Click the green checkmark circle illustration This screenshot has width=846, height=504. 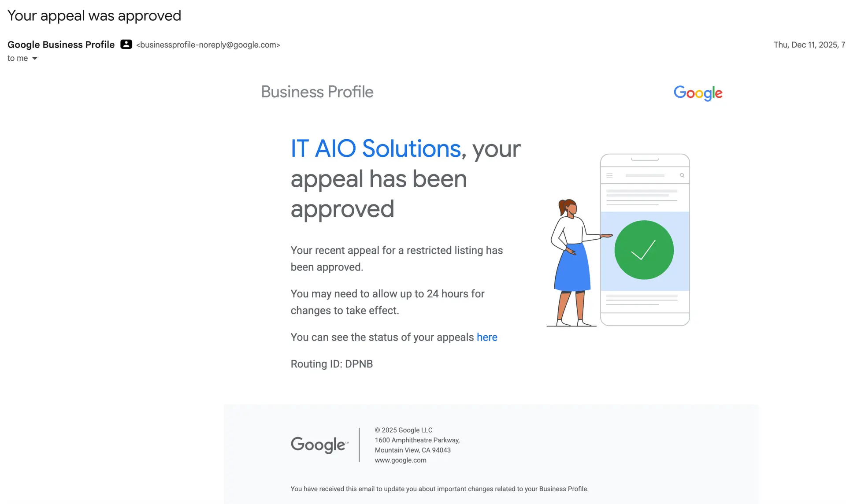[x=644, y=250]
